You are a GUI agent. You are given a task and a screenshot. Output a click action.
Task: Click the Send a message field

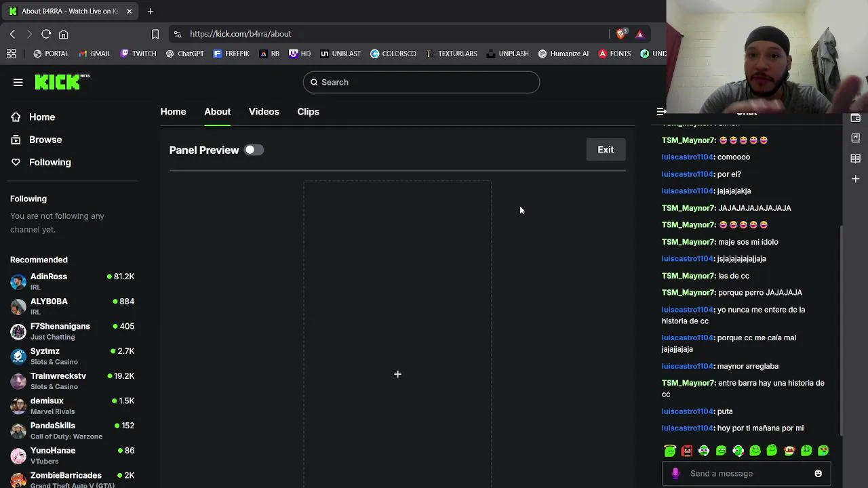point(746,474)
